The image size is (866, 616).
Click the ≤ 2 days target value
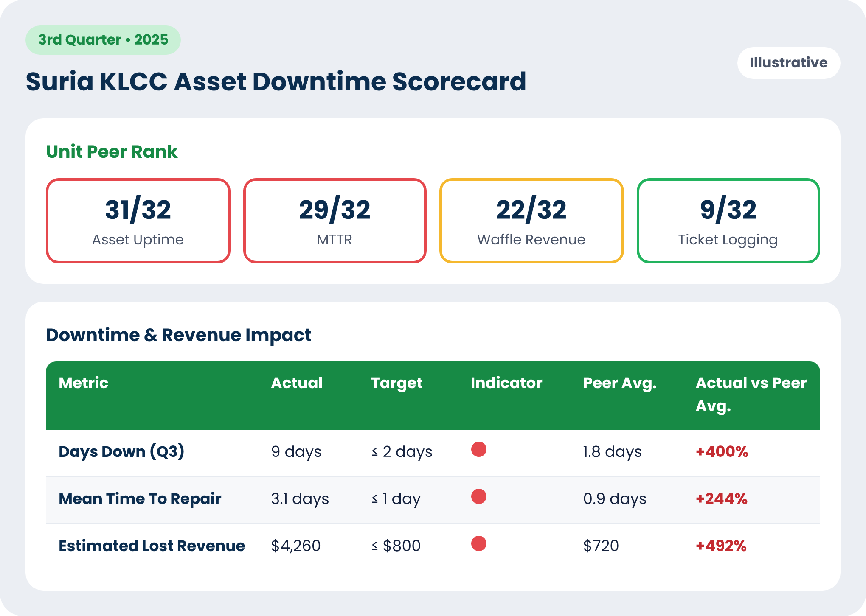click(402, 452)
